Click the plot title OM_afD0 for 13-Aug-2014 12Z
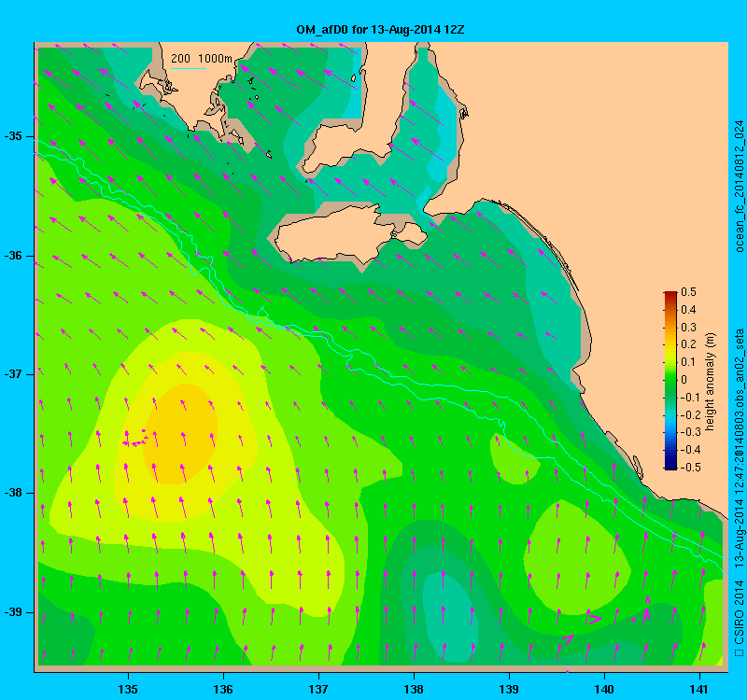This screenshot has width=747, height=700. tap(380, 30)
